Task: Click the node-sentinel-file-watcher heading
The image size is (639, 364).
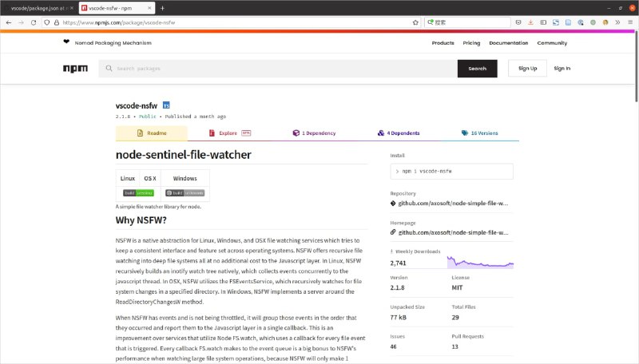Action: point(184,155)
